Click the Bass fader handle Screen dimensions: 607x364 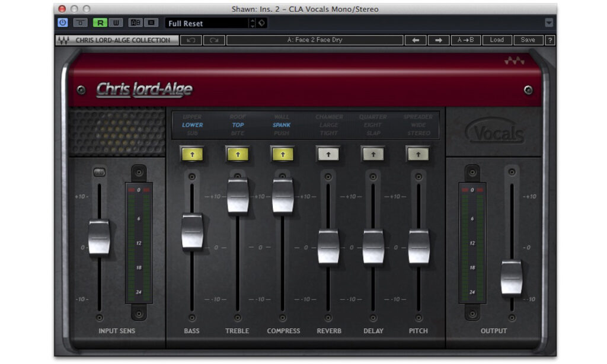pos(193,231)
